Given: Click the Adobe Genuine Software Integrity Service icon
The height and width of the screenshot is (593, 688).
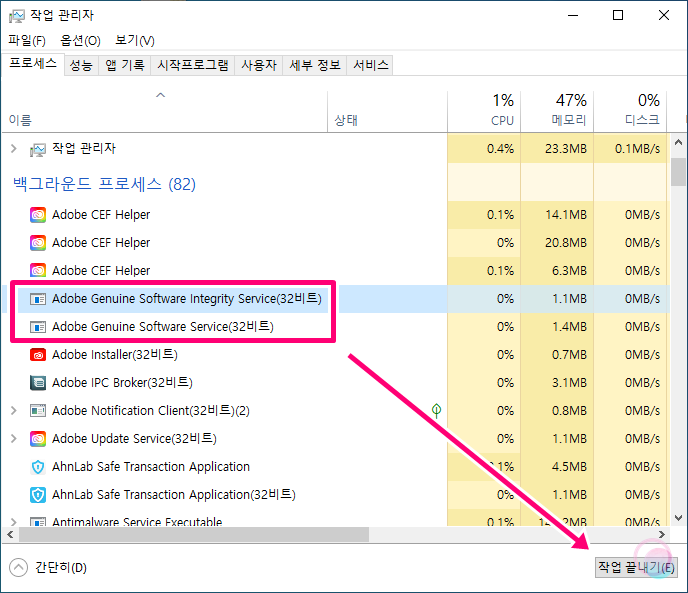Looking at the screenshot, I should [38, 299].
